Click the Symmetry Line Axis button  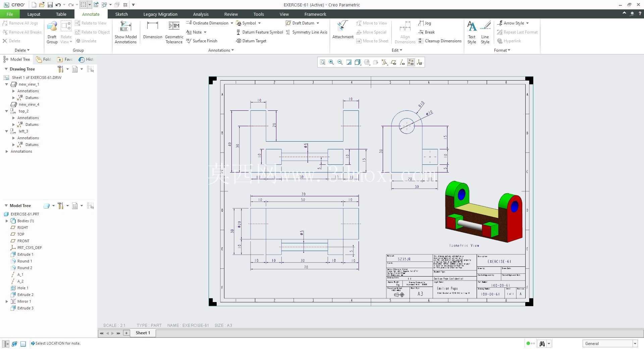click(x=307, y=32)
